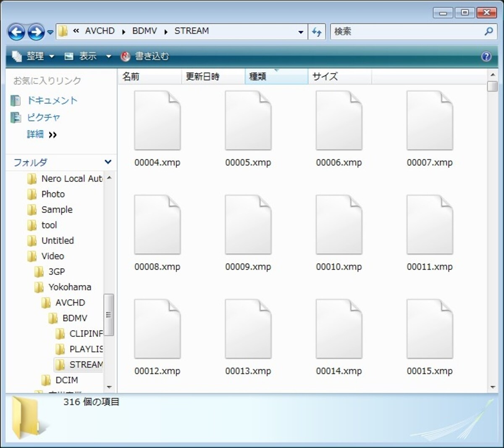
Task: Select file icon 00012.xmp
Action: [x=157, y=329]
